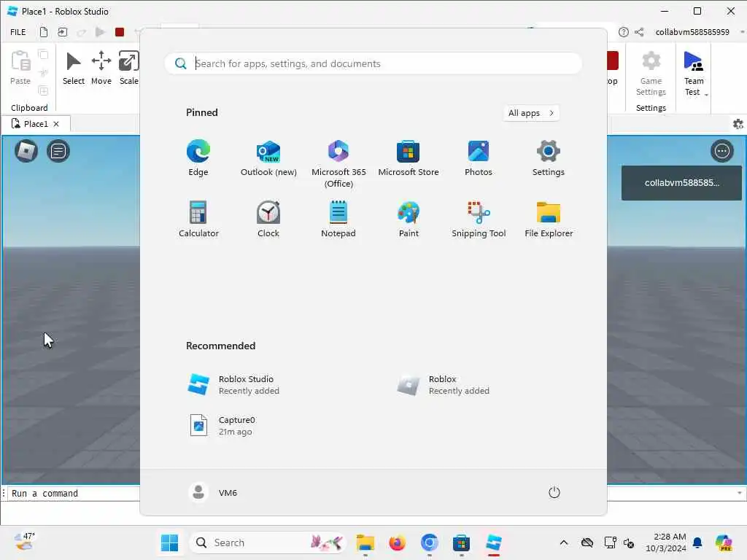Screen dimensions: 747x560
Task: Click the volume muted tray icon
Action: tap(629, 542)
